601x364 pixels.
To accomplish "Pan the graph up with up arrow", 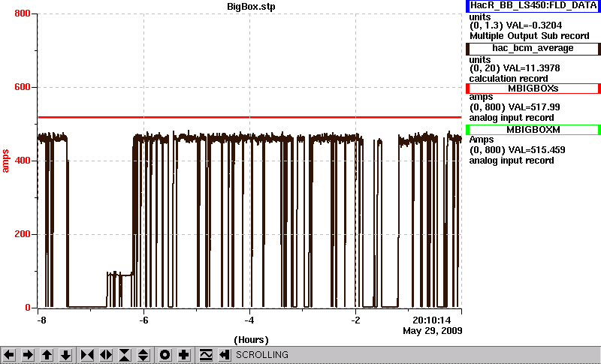I will [x=47, y=355].
